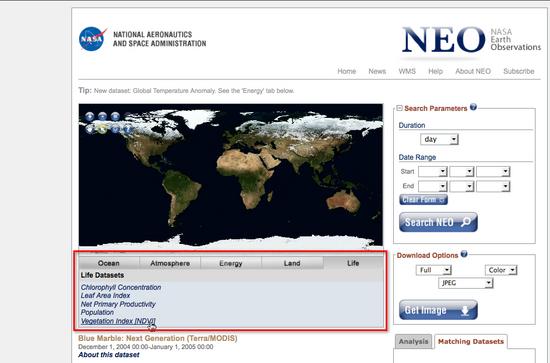Open Net Primary Productivity dataset link

[x=118, y=304]
